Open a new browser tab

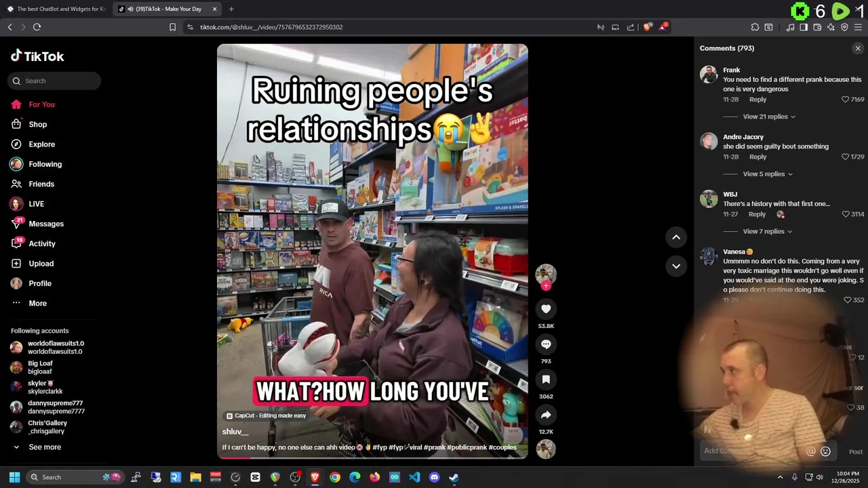coord(231,9)
